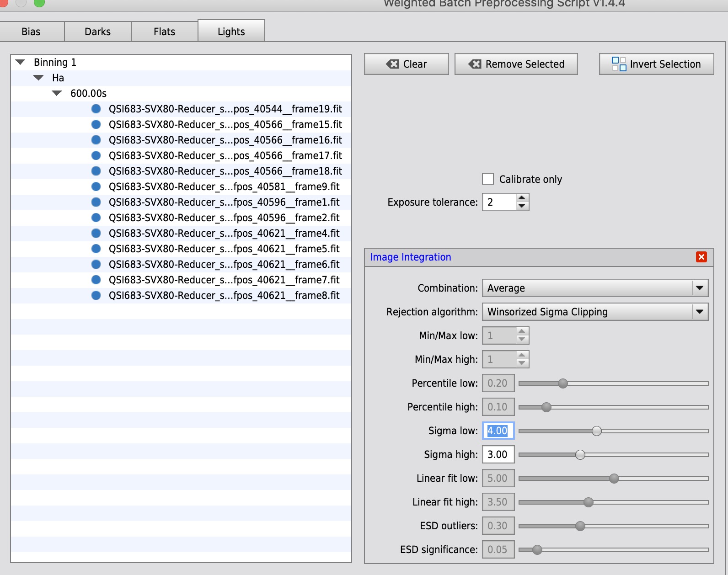Collapse the Ha filter node
The height and width of the screenshot is (575, 728).
point(38,78)
